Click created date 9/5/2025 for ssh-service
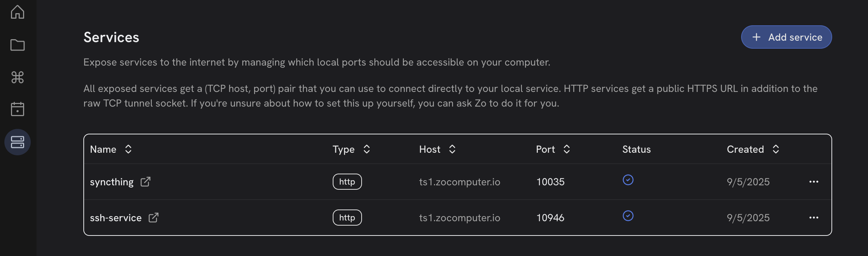Image resolution: width=868 pixels, height=256 pixels. click(x=748, y=218)
